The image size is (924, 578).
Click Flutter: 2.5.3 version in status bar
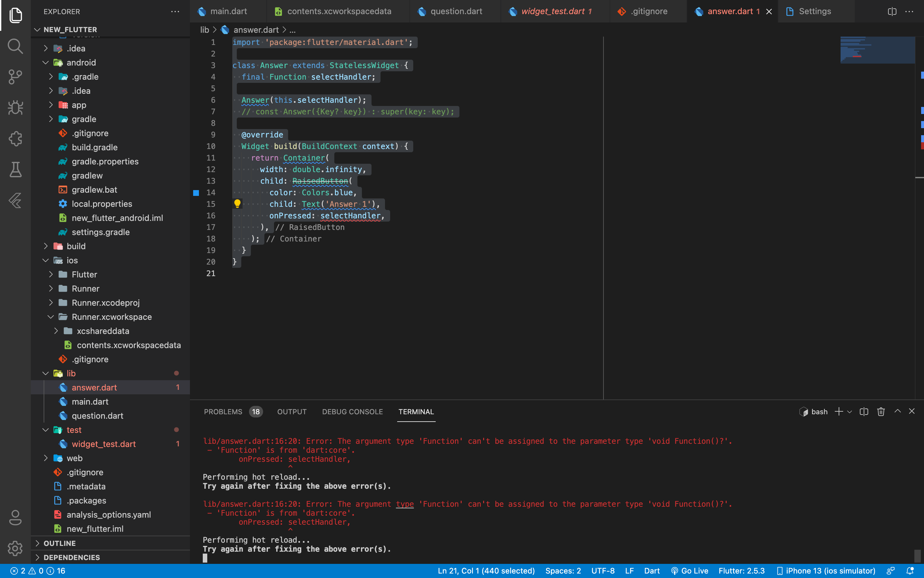tap(741, 571)
